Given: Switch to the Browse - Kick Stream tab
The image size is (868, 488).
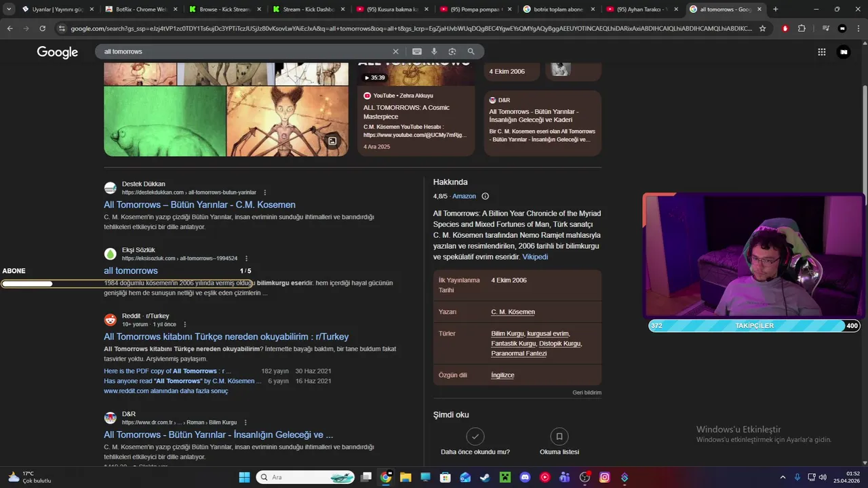Looking at the screenshot, I should 225,9.
